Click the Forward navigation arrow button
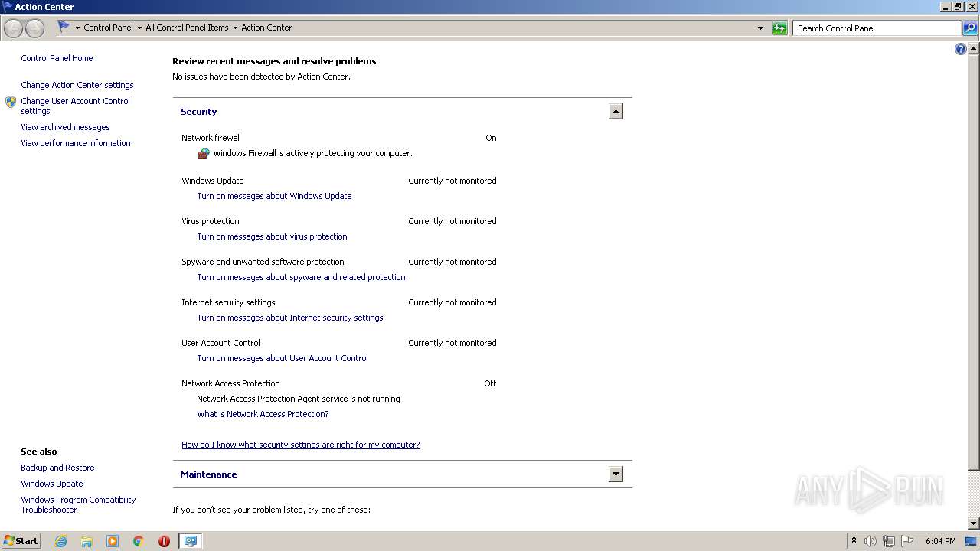This screenshot has width=980, height=551. pyautogui.click(x=34, y=28)
